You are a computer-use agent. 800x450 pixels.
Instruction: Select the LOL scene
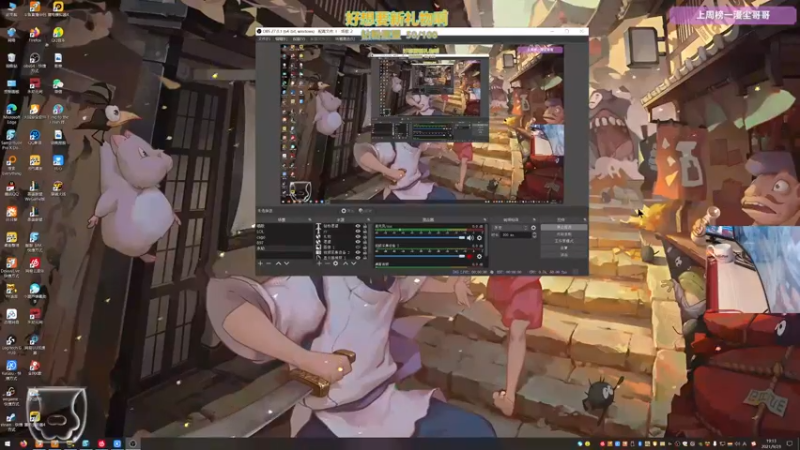coord(284,231)
